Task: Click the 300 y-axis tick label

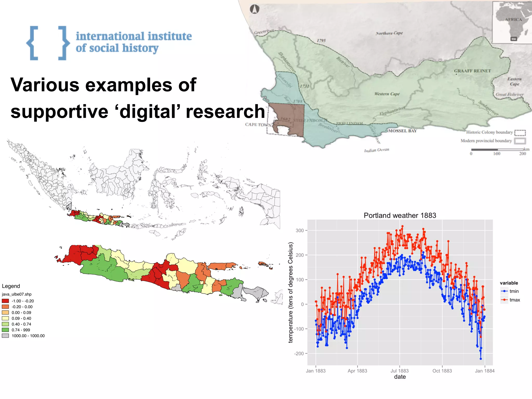Action: click(x=300, y=230)
